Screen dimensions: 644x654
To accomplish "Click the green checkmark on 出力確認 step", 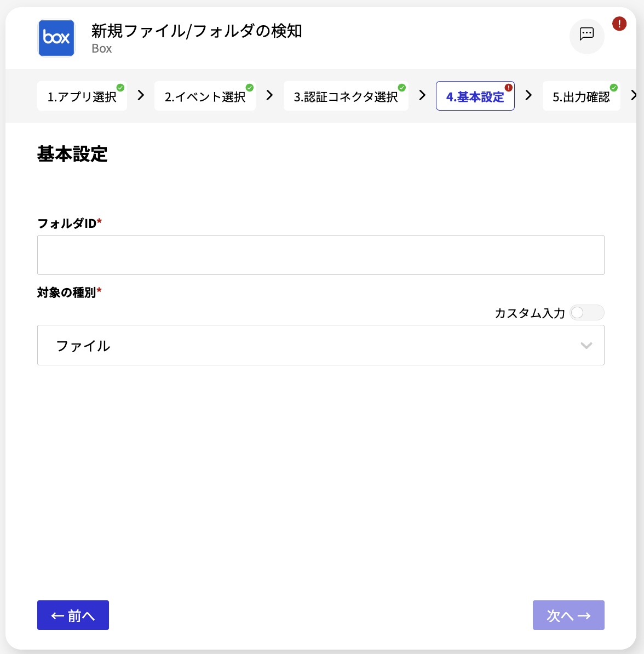I will coord(613,88).
